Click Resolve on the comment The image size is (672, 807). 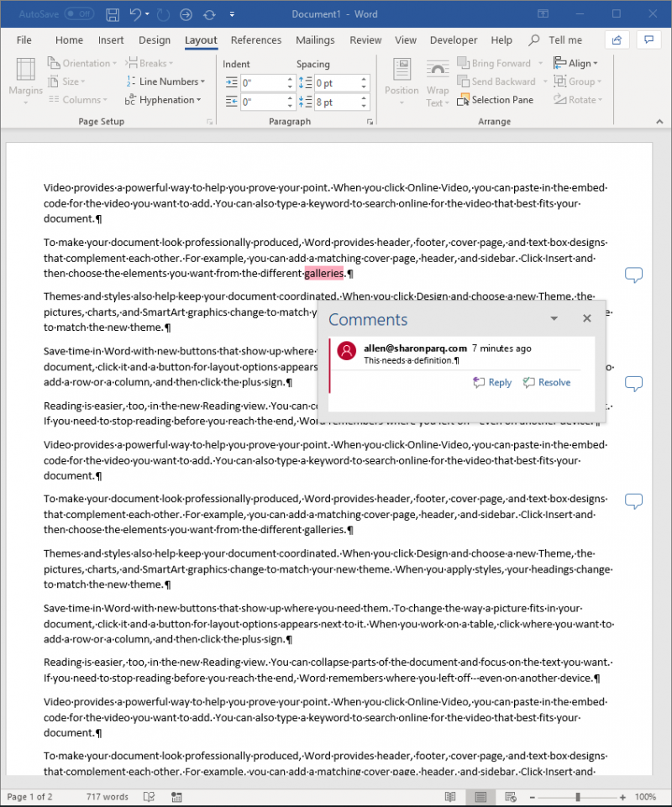click(x=547, y=382)
